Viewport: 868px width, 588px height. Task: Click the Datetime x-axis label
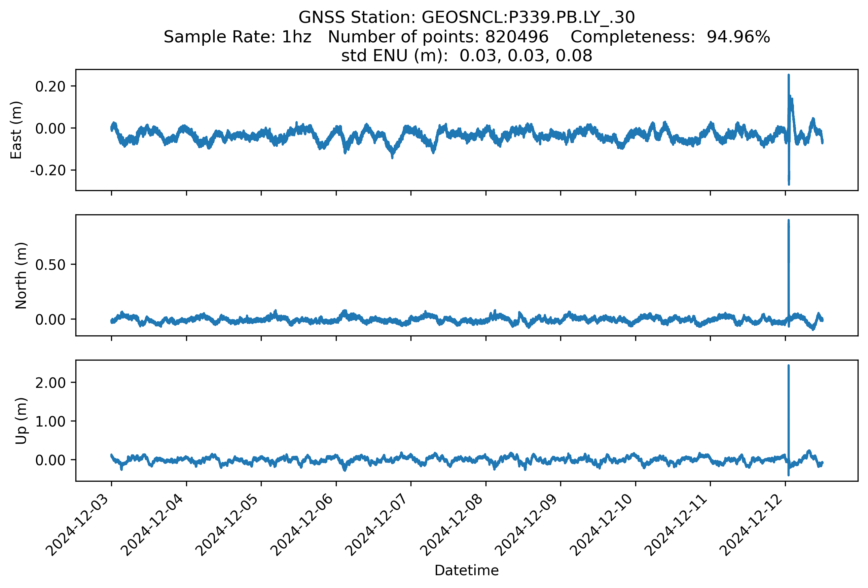467,571
